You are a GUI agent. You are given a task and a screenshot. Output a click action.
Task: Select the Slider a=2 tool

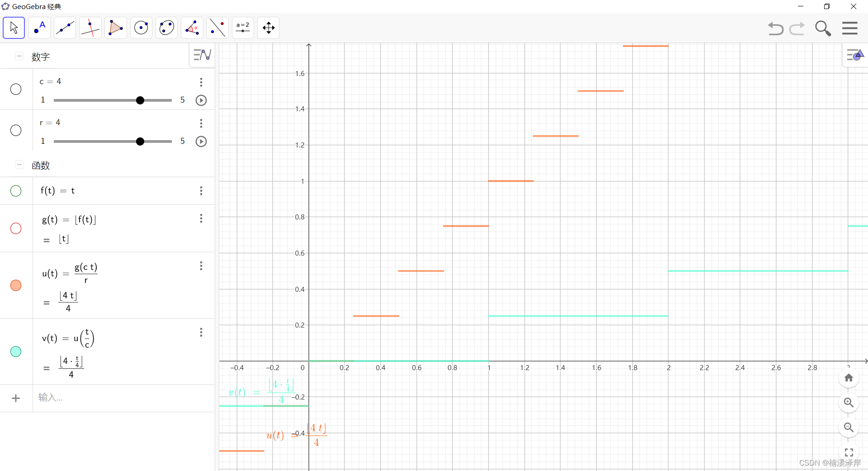[243, 28]
